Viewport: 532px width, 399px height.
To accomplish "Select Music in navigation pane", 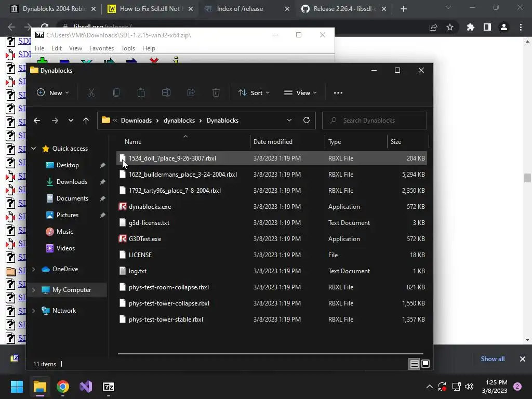I will (65, 232).
